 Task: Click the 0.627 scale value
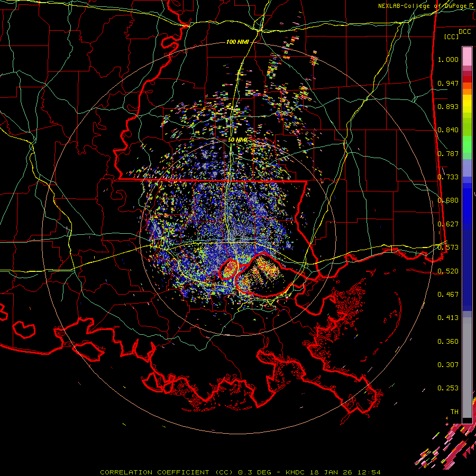point(448,224)
